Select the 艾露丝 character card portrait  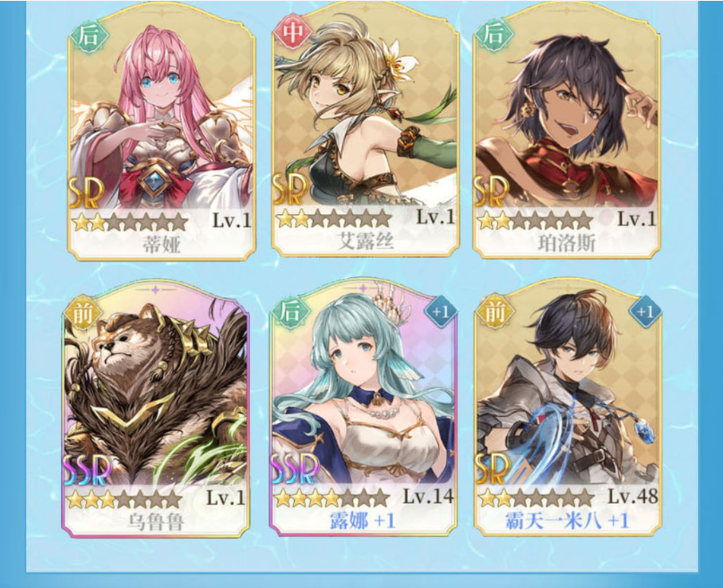(x=365, y=132)
